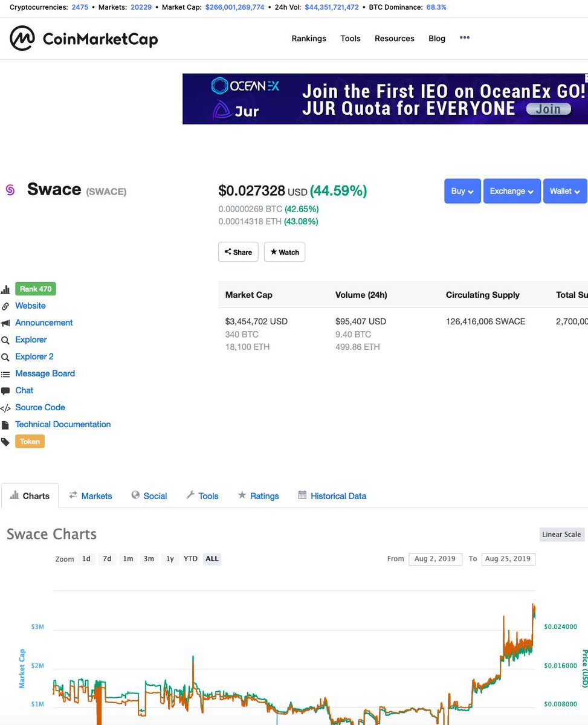Viewport: 588px width, 725px height.
Task: Set chart zoom to 1y
Action: click(170, 559)
